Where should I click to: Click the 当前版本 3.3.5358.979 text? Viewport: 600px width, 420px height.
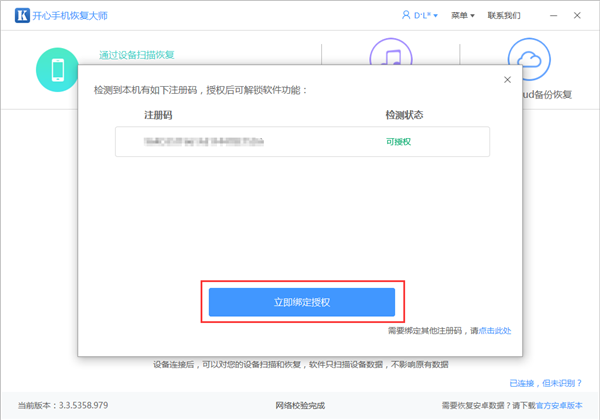(x=63, y=405)
